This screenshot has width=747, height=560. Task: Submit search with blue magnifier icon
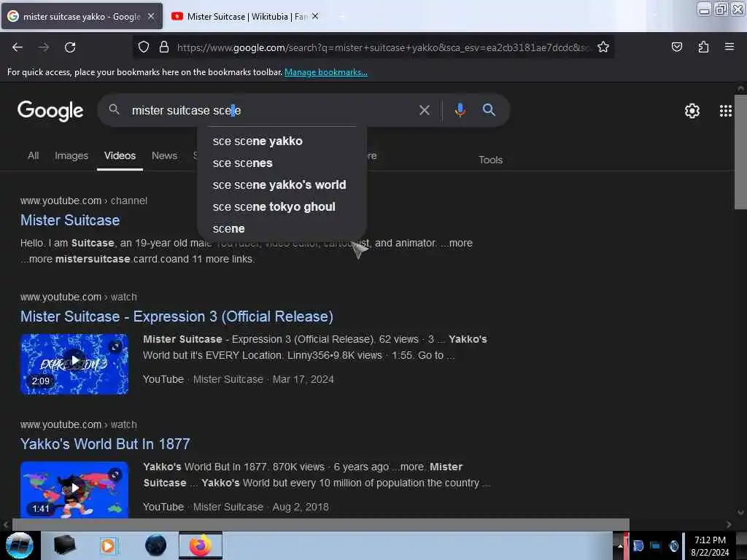(489, 110)
